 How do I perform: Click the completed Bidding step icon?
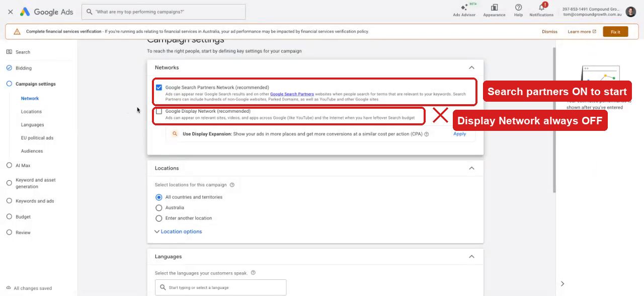[x=9, y=68]
